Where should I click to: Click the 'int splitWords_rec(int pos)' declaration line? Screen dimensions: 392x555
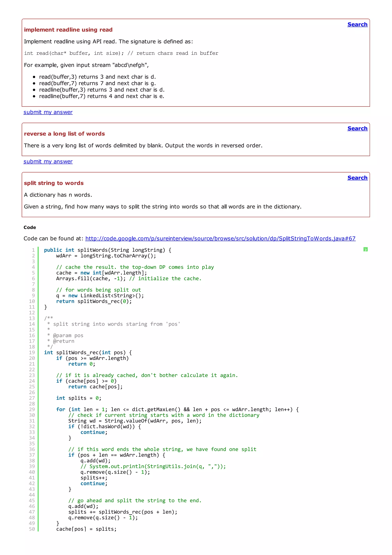click(x=88, y=352)
